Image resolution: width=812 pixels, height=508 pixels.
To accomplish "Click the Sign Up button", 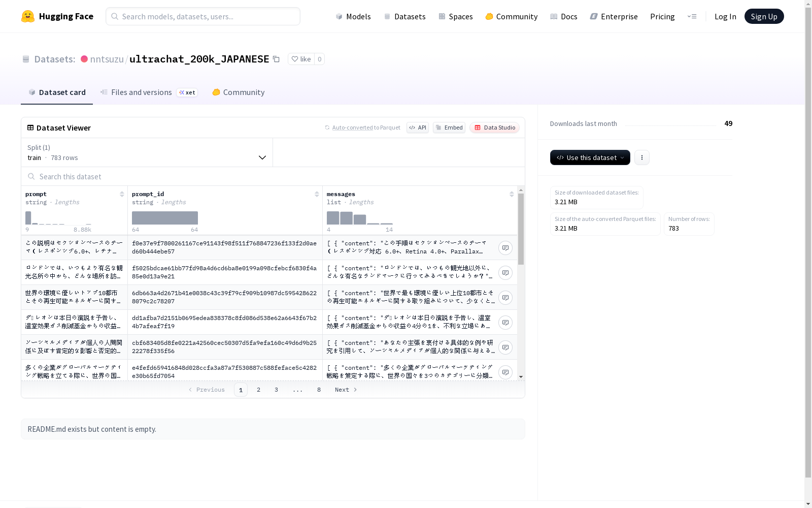I will (764, 16).
